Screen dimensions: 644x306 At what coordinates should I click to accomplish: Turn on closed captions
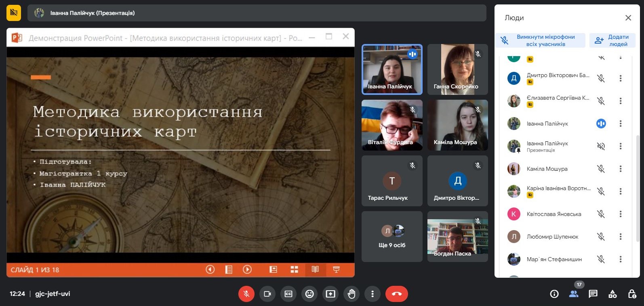pyautogui.click(x=288, y=294)
